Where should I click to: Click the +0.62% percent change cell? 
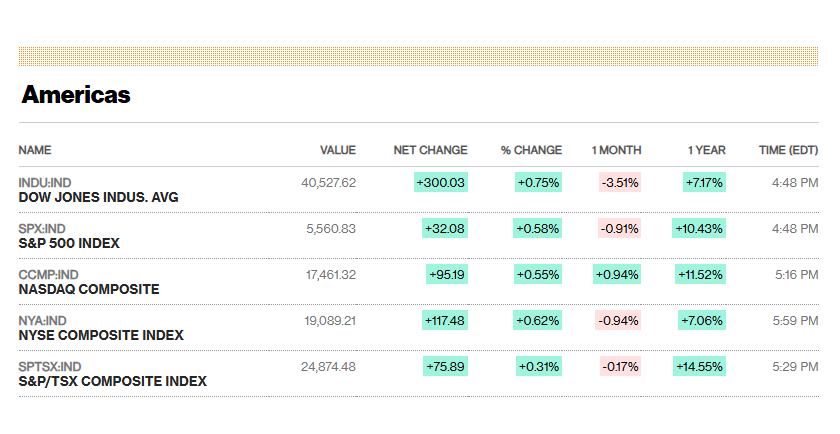537,320
